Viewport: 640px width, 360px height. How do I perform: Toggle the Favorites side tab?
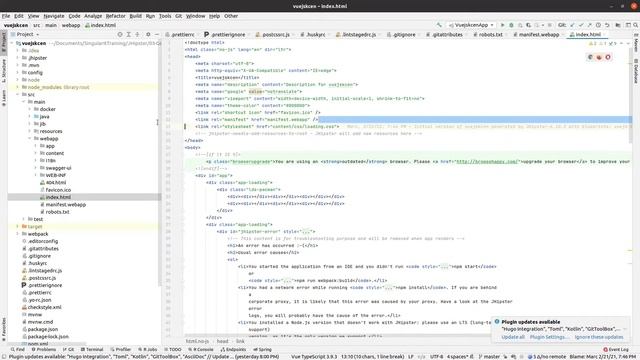pyautogui.click(x=4, y=329)
